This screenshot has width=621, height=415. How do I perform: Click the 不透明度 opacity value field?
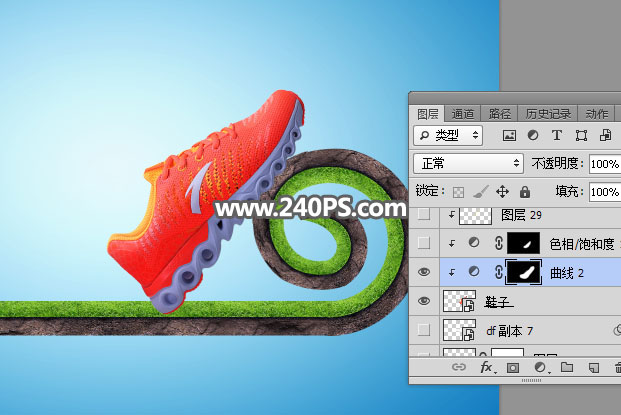tap(605, 164)
